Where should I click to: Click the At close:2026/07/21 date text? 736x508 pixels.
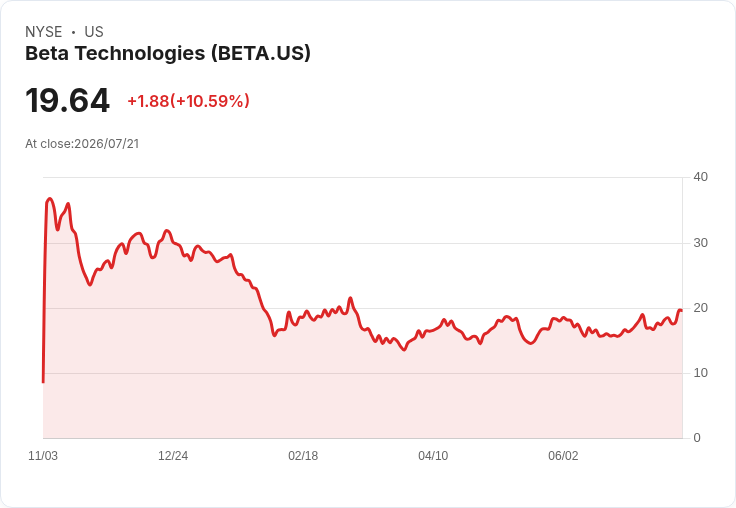[x=82, y=144]
